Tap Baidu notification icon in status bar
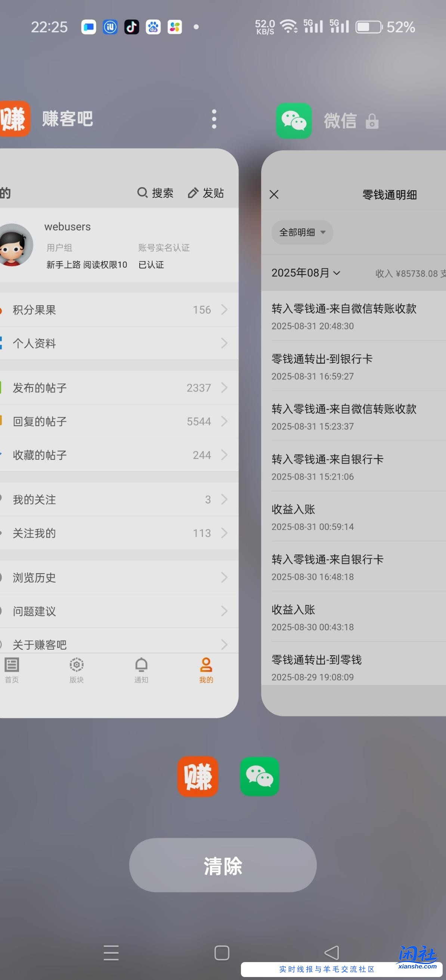This screenshot has height=980, width=446. click(x=153, y=27)
